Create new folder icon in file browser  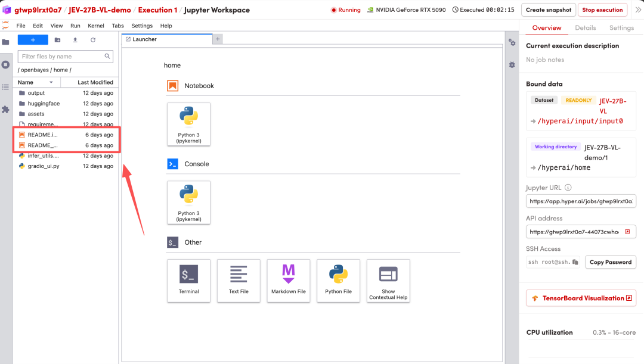pos(57,40)
